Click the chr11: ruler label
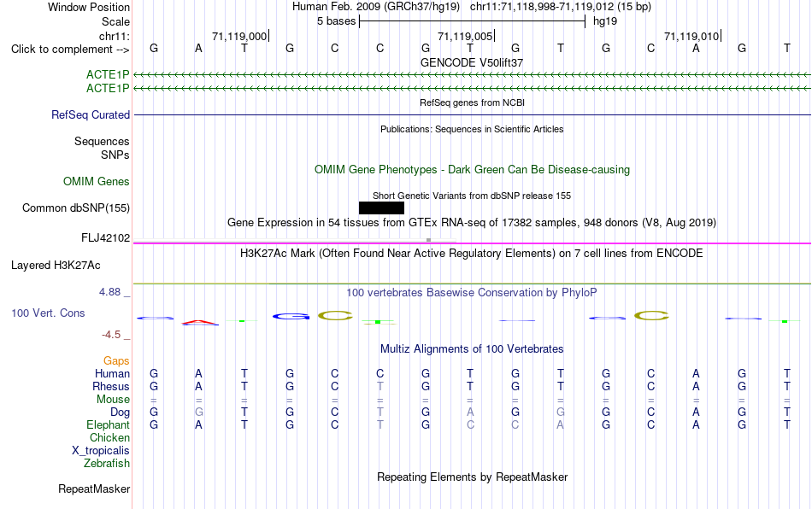This screenshot has height=509, width=812. click(115, 36)
